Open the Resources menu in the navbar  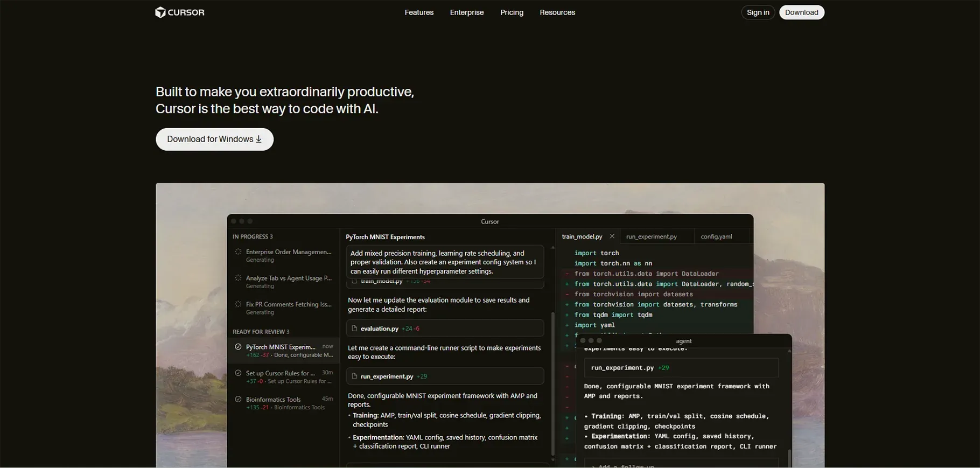click(x=557, y=12)
